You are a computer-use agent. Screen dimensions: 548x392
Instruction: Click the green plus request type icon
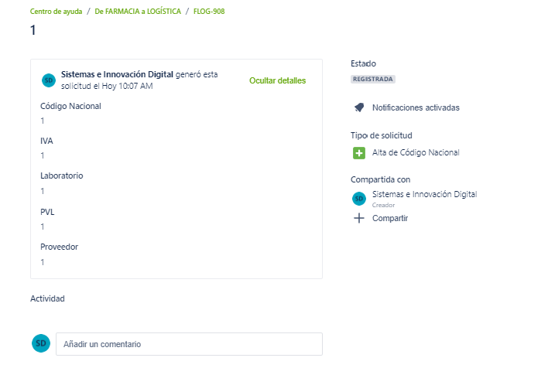359,153
